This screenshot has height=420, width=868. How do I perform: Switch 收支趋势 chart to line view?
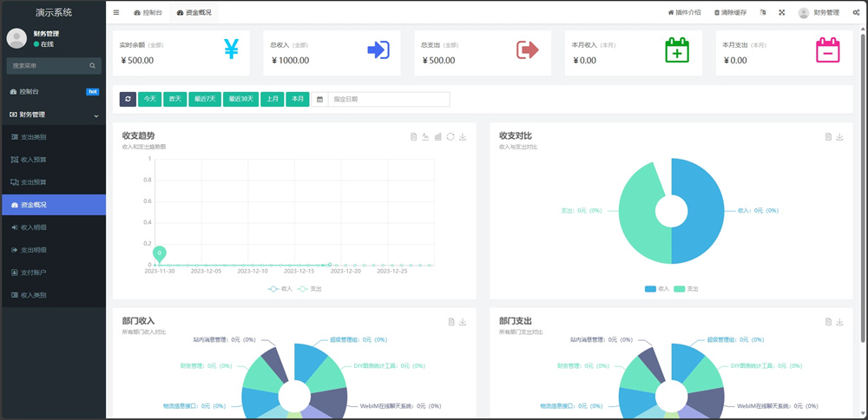[x=425, y=137]
